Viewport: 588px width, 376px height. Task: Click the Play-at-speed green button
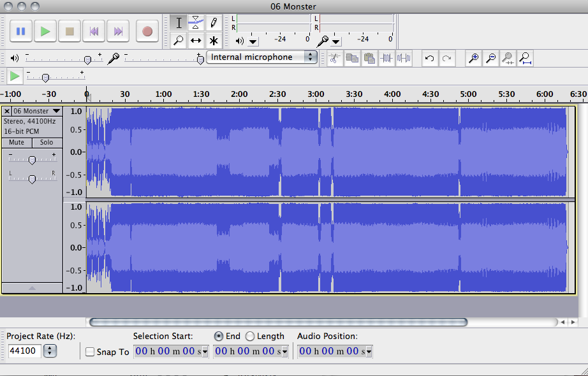click(x=15, y=76)
